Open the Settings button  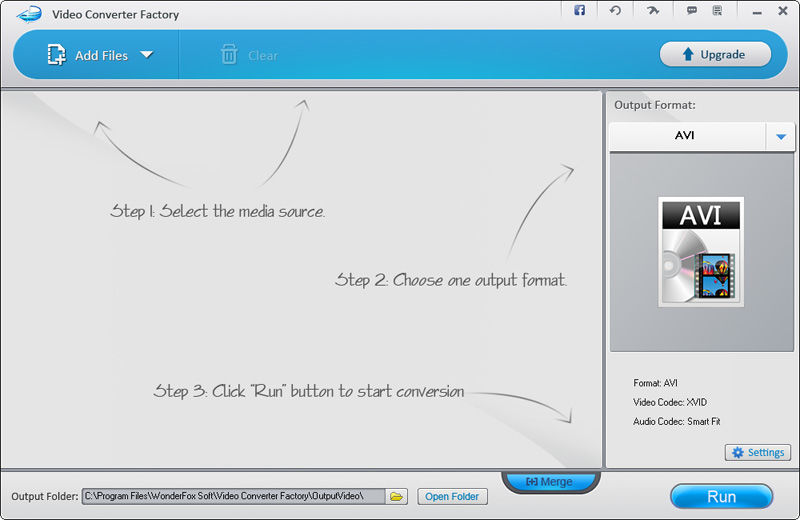coord(758,453)
